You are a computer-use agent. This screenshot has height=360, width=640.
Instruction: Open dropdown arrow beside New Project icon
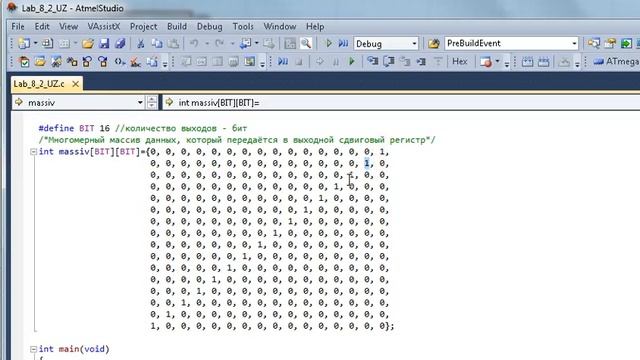tap(36, 43)
